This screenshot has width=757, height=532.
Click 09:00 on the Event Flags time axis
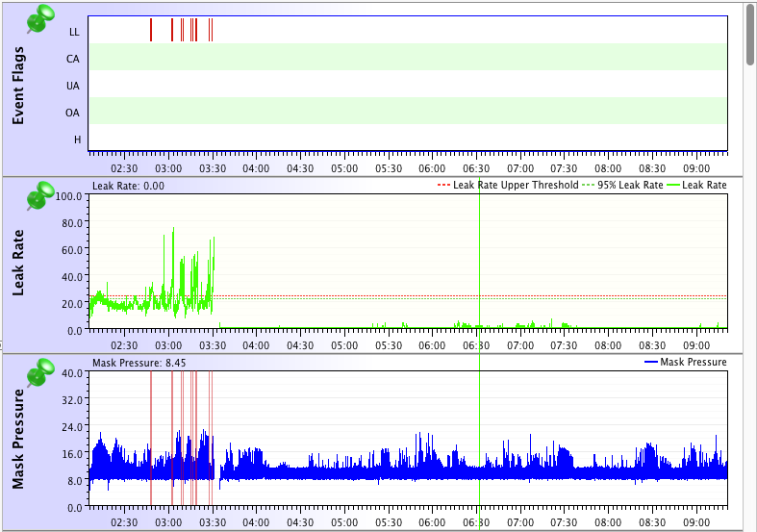coord(696,168)
